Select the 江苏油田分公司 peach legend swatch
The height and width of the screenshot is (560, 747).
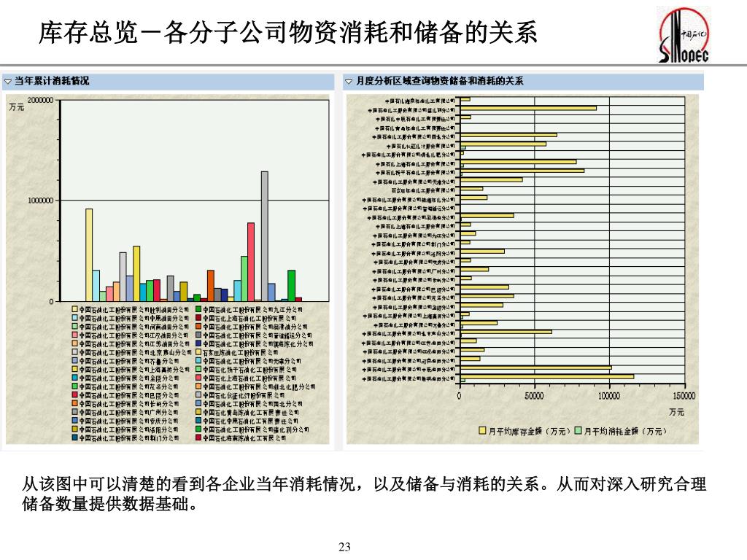[x=75, y=344]
